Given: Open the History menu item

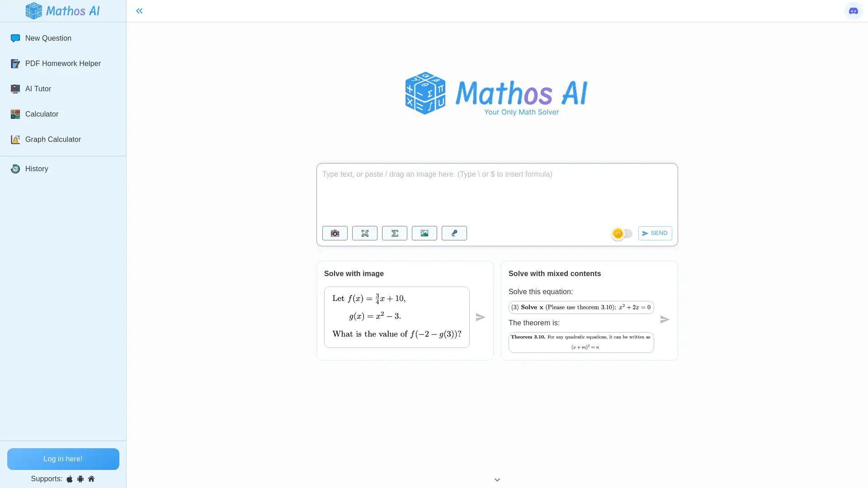Looking at the screenshot, I should click(x=36, y=169).
